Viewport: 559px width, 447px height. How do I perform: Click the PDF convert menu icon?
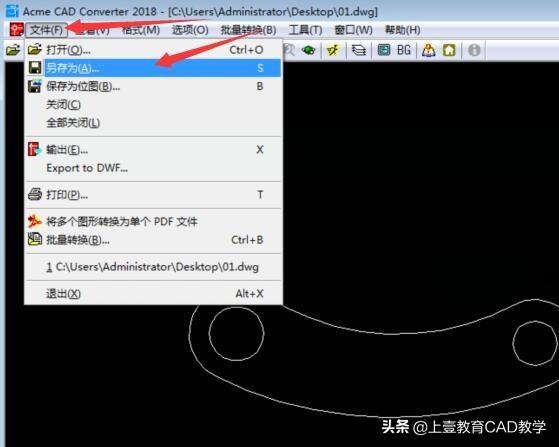(x=35, y=221)
